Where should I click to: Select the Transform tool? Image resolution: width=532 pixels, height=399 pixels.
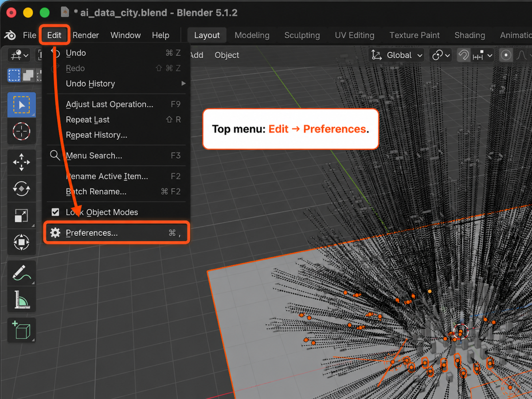tap(22, 242)
